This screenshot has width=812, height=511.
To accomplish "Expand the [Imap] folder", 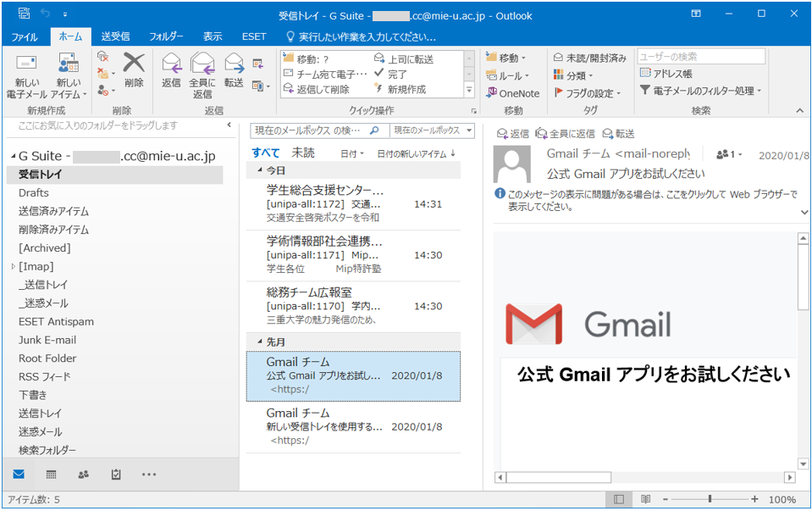I will pos(14,266).
